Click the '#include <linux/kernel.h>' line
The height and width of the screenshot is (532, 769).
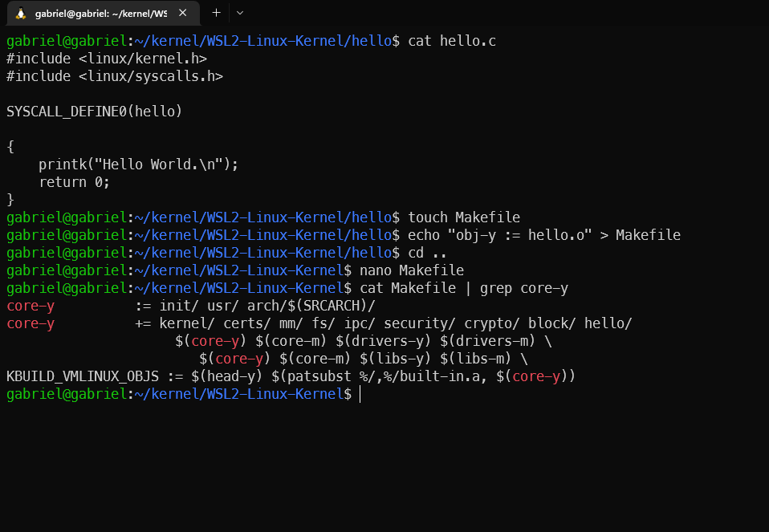(x=107, y=59)
